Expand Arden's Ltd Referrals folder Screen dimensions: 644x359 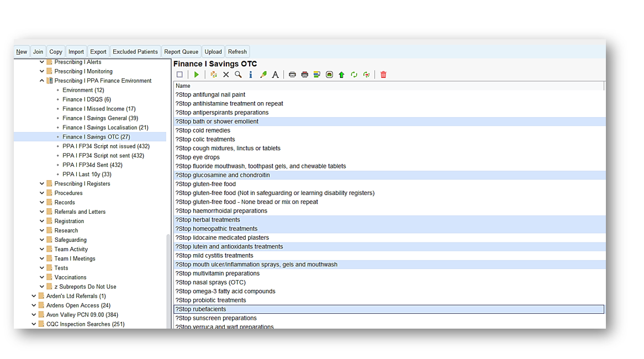(34, 296)
